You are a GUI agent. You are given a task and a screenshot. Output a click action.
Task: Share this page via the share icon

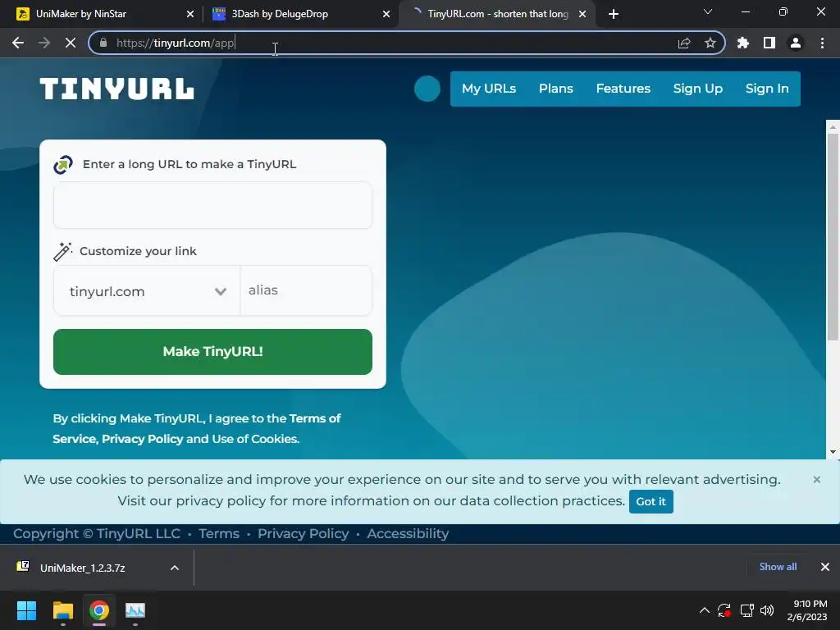(684, 43)
